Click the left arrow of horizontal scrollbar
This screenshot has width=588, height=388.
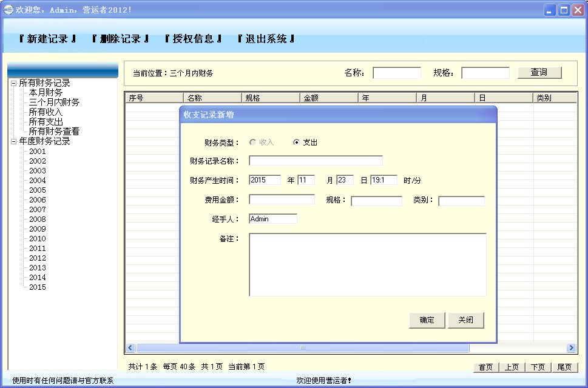pos(130,347)
